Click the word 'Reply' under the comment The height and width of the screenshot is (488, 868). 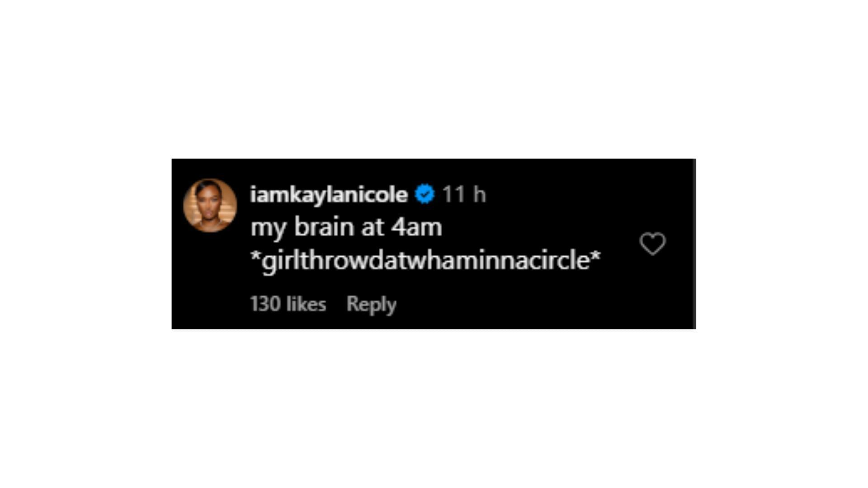coord(371,305)
